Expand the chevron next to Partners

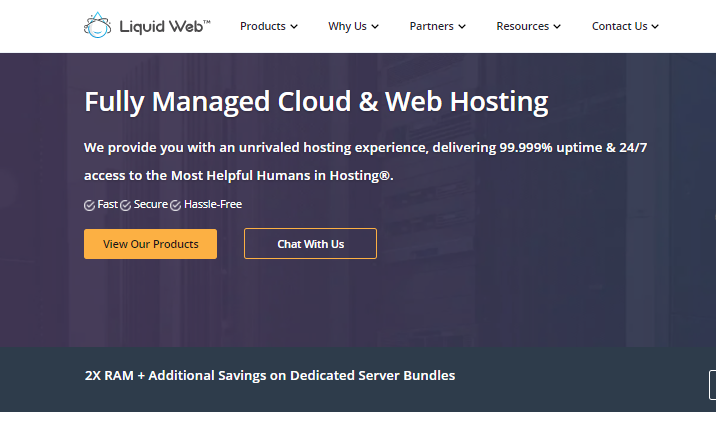coord(462,27)
